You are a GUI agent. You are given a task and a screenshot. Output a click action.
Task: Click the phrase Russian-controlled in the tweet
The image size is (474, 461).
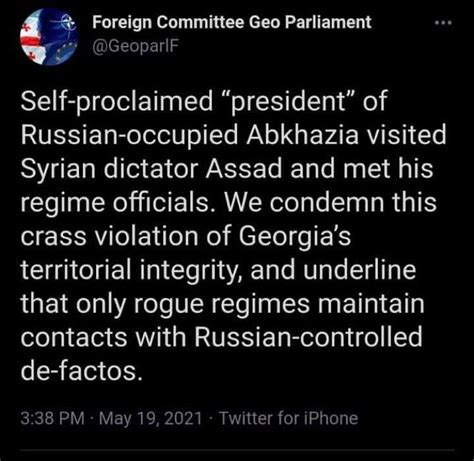tap(308, 337)
